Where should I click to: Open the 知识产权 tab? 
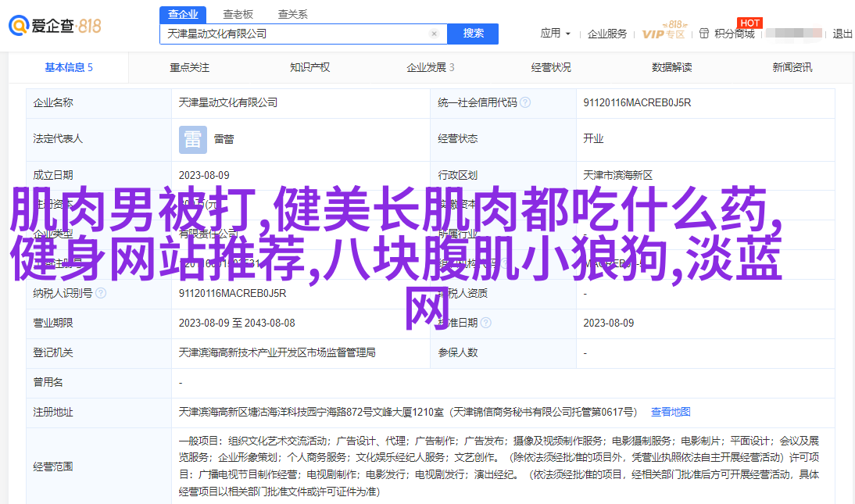(309, 67)
